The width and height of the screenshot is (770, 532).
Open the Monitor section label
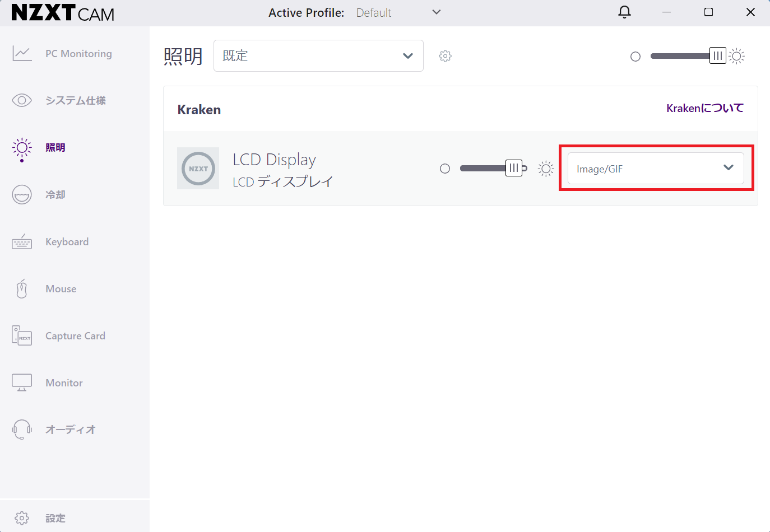pos(64,383)
